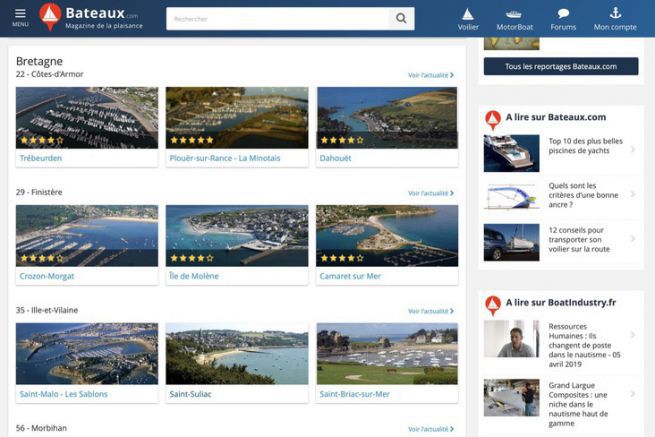Click Magazine de la plaisance tagline

[104, 26]
